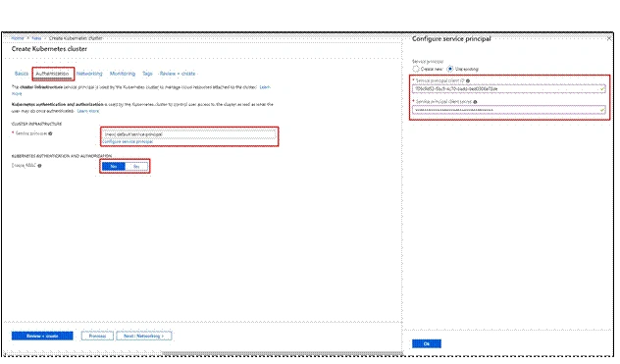Viewport: 620px width, 364px height.
Task: Click the default service principal field
Action: click(189, 134)
